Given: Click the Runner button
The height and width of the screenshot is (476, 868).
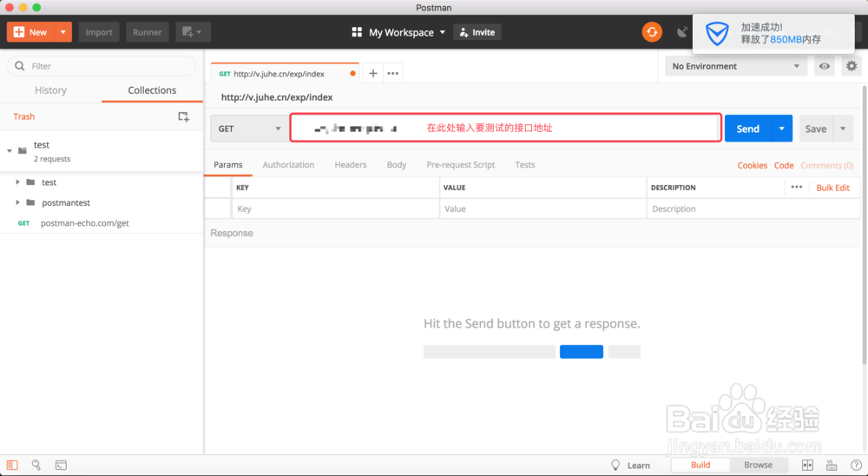Looking at the screenshot, I should pyautogui.click(x=148, y=32).
